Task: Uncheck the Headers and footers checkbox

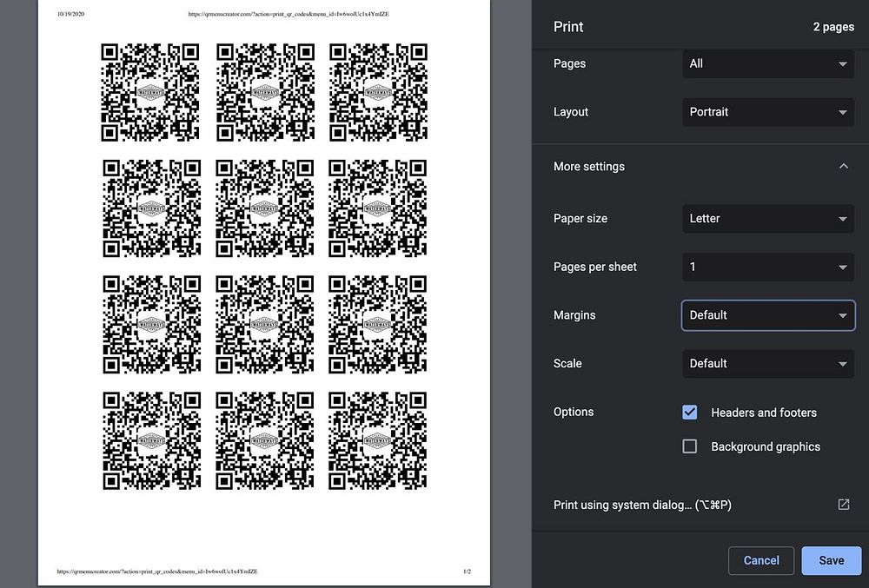Action: point(689,413)
